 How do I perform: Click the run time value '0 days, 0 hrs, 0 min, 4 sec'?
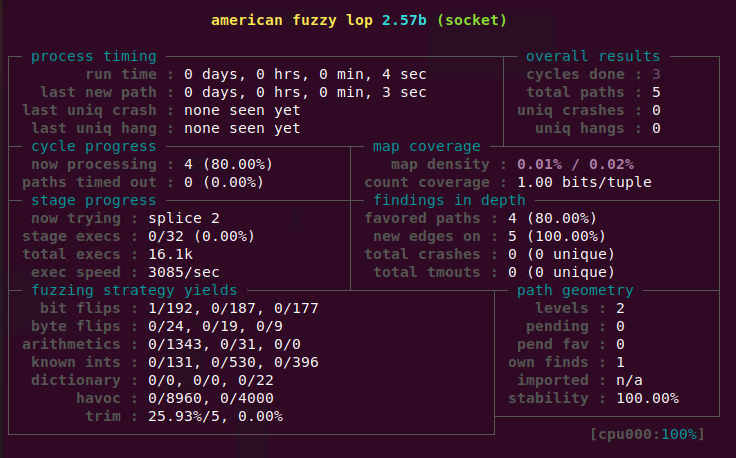click(x=305, y=74)
